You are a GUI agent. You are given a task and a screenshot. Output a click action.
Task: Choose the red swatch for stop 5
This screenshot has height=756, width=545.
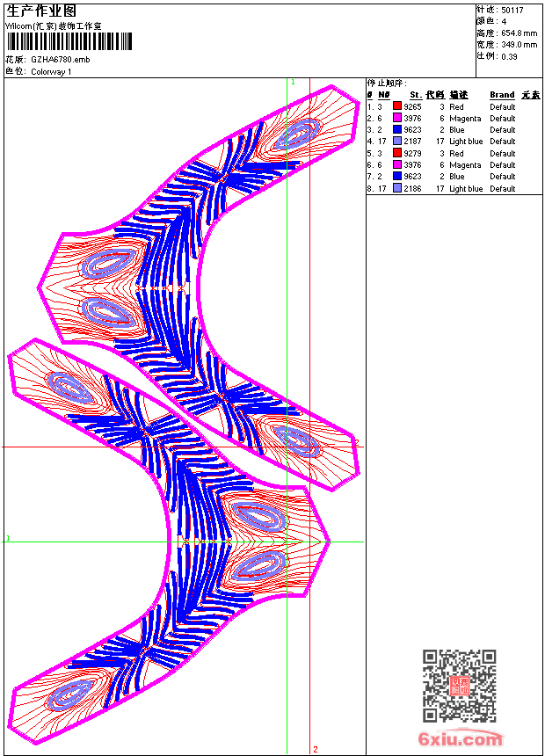point(397,153)
